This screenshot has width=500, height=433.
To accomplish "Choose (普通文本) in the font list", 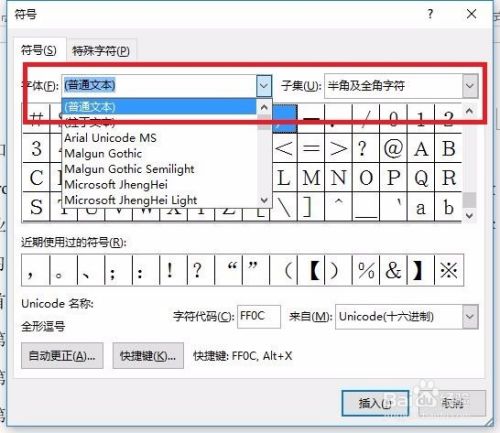I will click(x=159, y=107).
